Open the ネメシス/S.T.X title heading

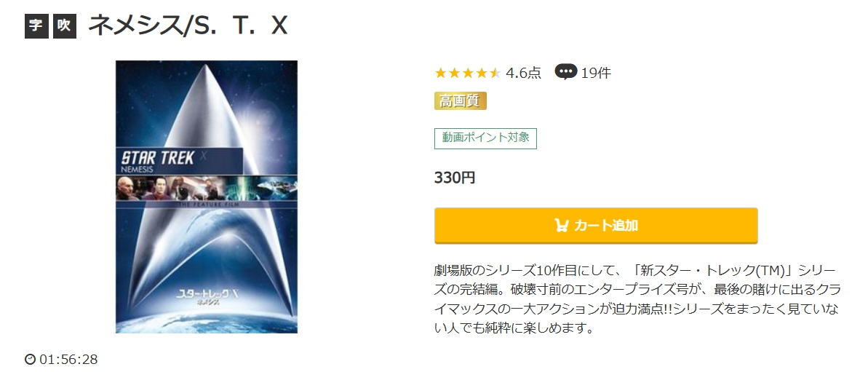point(188,25)
